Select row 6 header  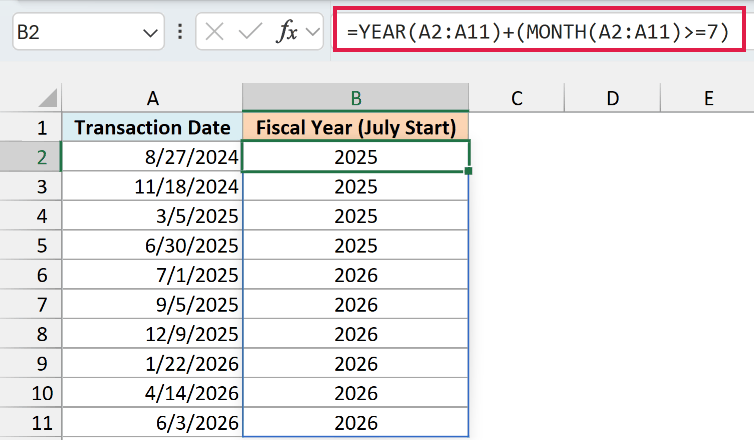pos(31,275)
